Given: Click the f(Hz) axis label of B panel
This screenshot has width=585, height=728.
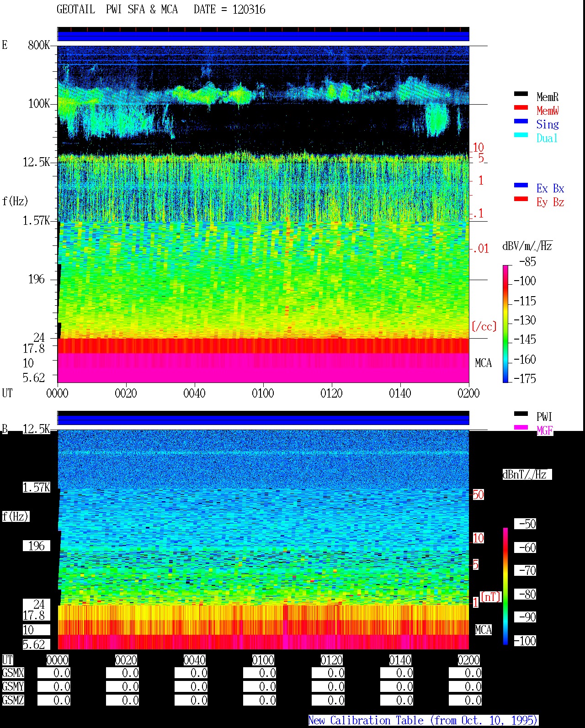Looking at the screenshot, I should [x=15, y=516].
